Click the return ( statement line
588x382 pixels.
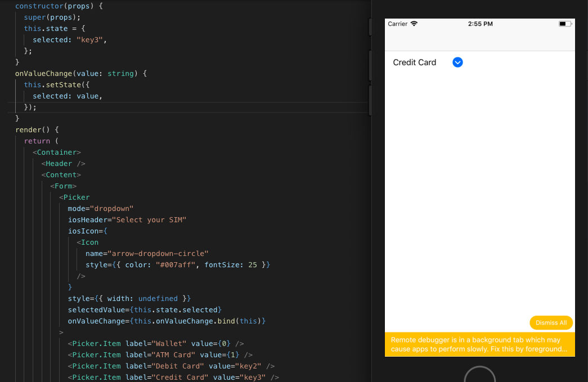(x=41, y=141)
